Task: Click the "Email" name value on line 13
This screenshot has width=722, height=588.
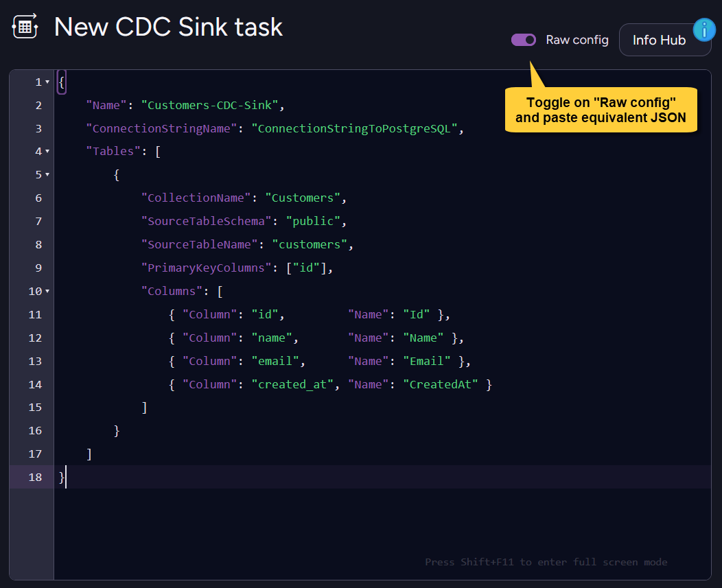Action: 427,362
